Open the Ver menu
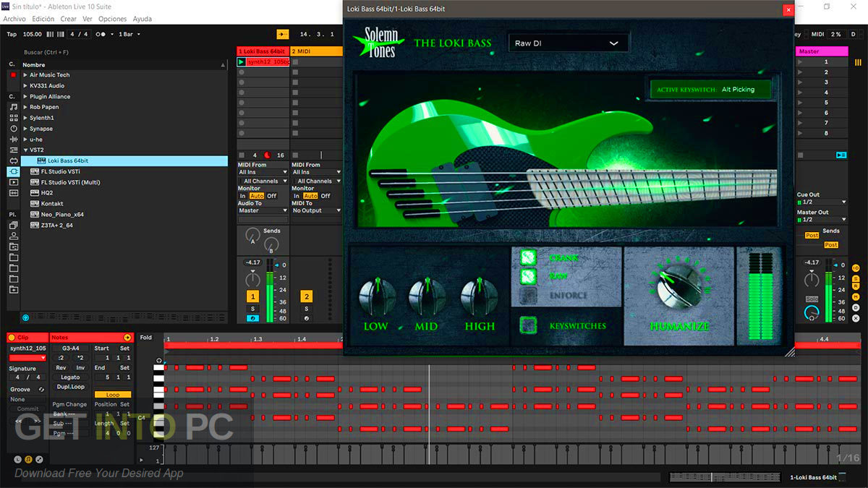 [88, 19]
